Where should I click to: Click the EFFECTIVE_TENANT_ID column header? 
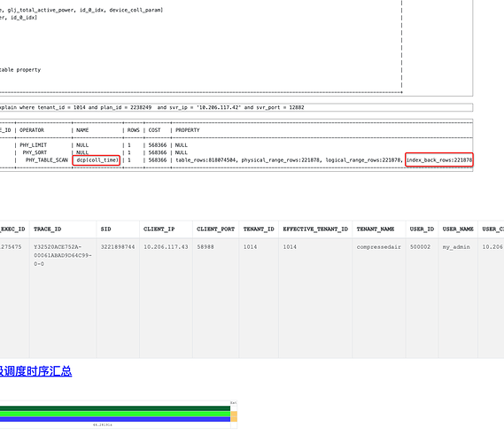point(315,229)
